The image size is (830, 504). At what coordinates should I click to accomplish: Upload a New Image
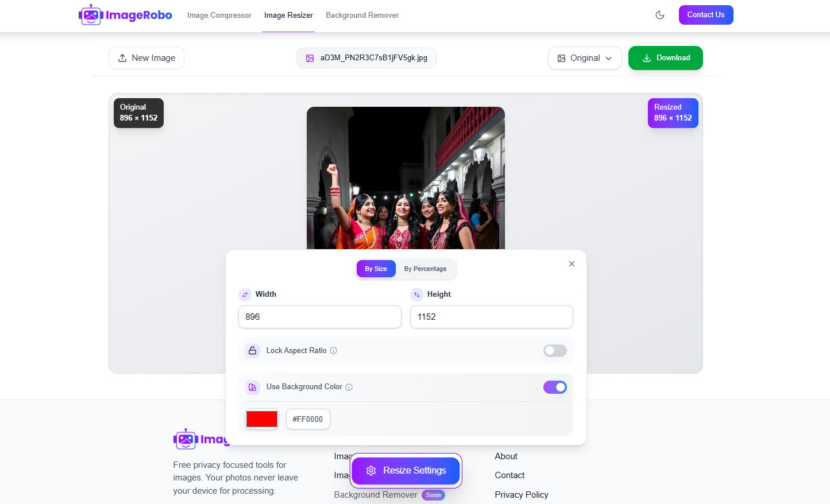[146, 58]
